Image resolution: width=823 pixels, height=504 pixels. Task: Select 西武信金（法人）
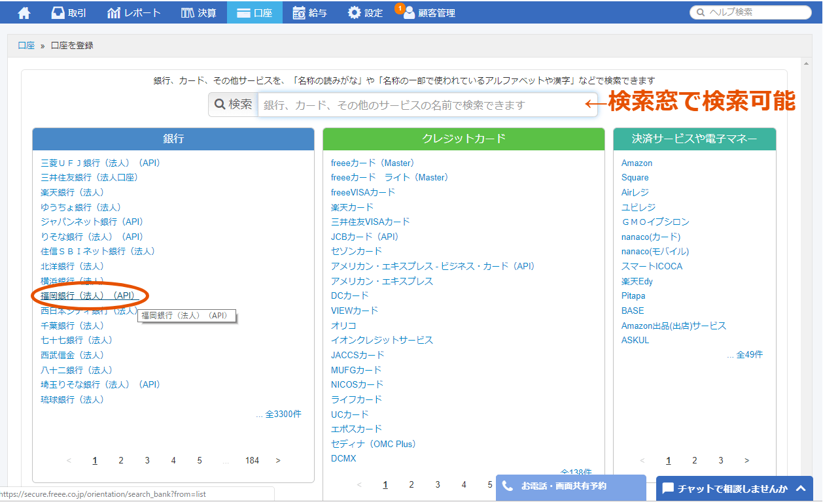(x=72, y=355)
